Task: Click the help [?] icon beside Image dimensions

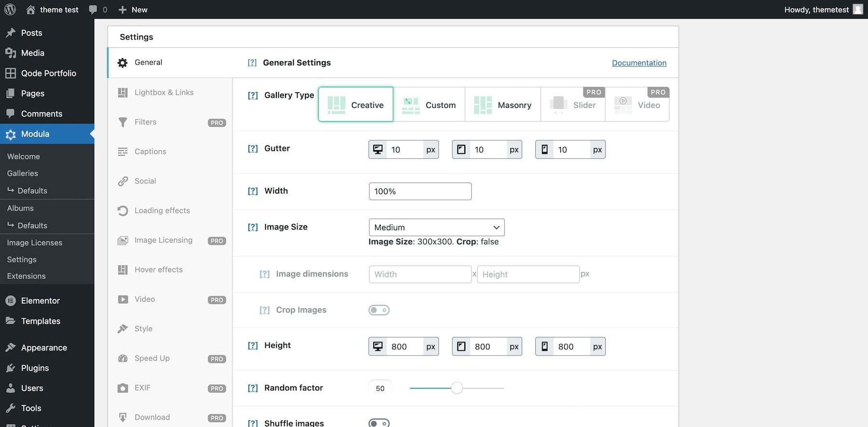Action: 265,274
